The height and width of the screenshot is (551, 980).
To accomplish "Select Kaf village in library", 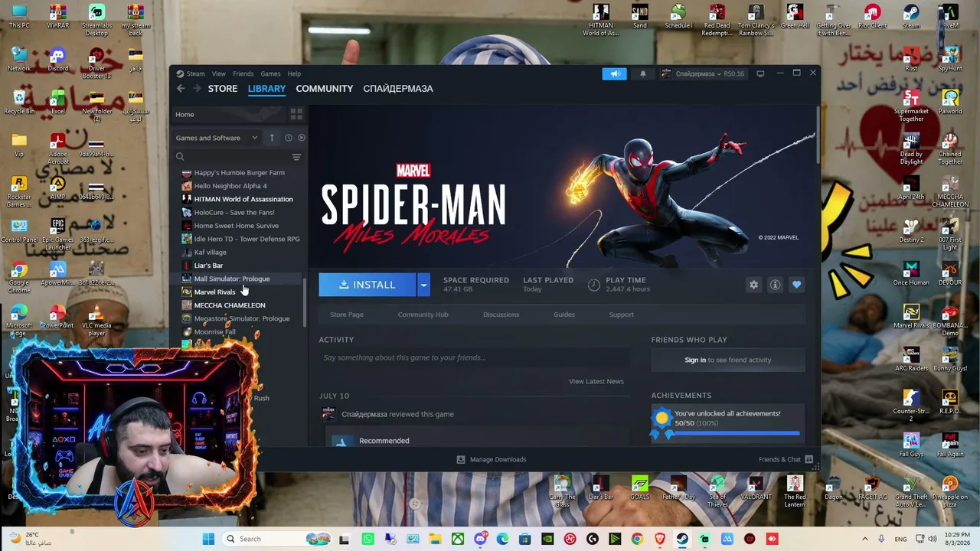I will click(x=210, y=253).
